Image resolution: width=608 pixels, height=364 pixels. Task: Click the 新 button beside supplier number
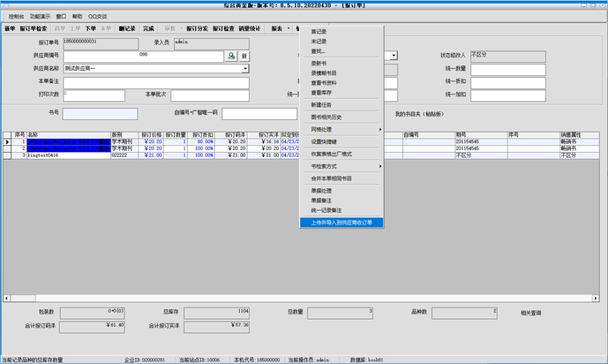pyautogui.click(x=244, y=56)
